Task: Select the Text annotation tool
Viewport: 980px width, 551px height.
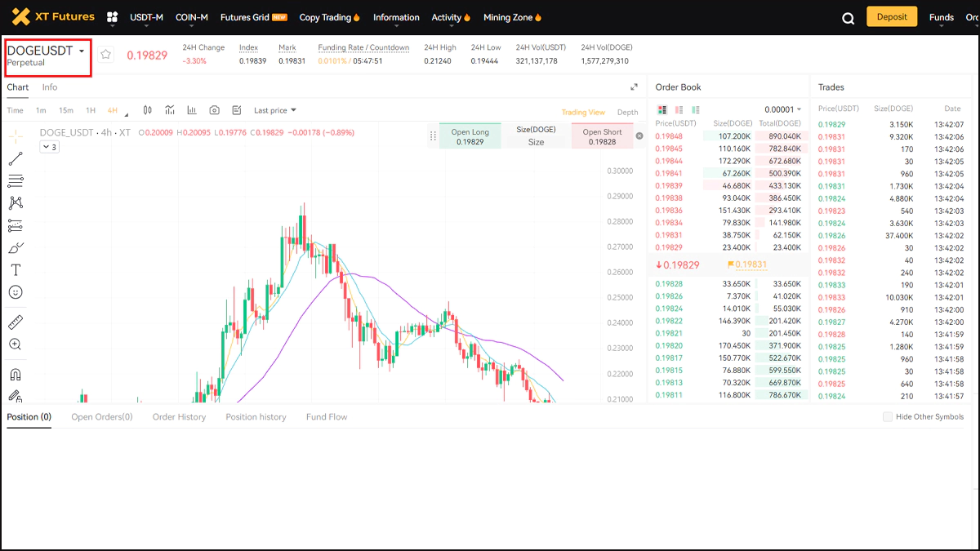Action: [16, 269]
